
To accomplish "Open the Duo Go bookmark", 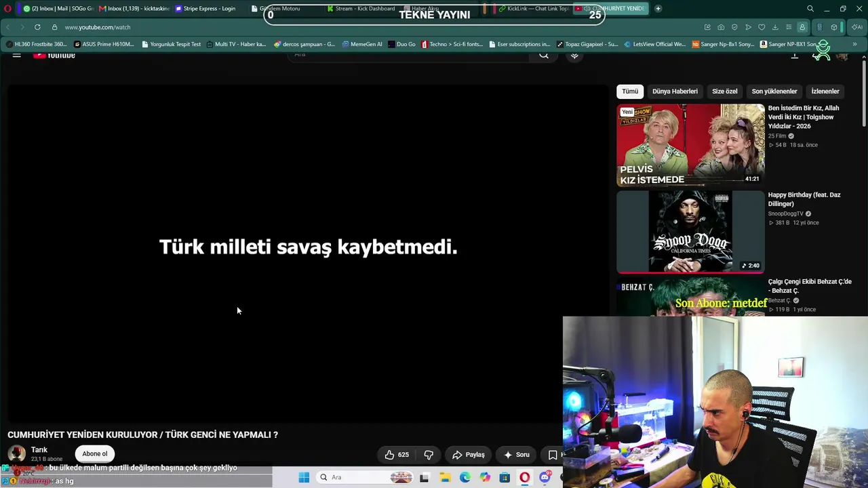I will click(x=402, y=44).
